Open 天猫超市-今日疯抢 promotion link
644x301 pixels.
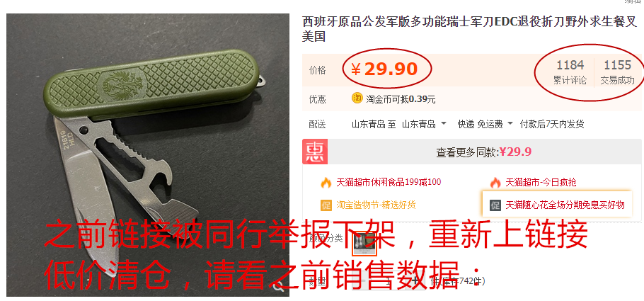[541, 182]
